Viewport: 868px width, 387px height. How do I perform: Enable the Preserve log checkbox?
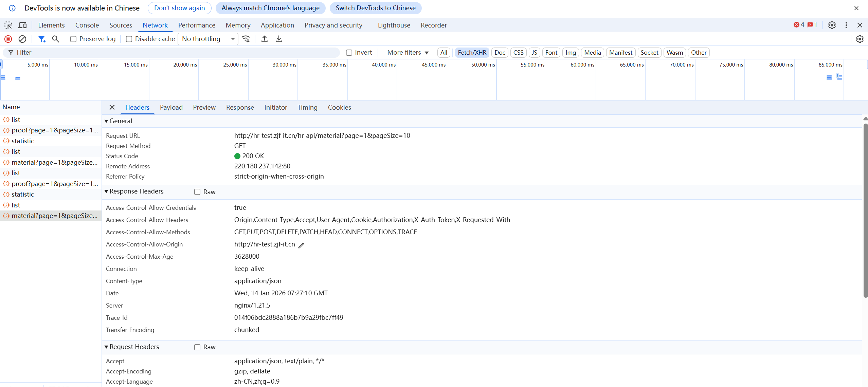click(73, 39)
